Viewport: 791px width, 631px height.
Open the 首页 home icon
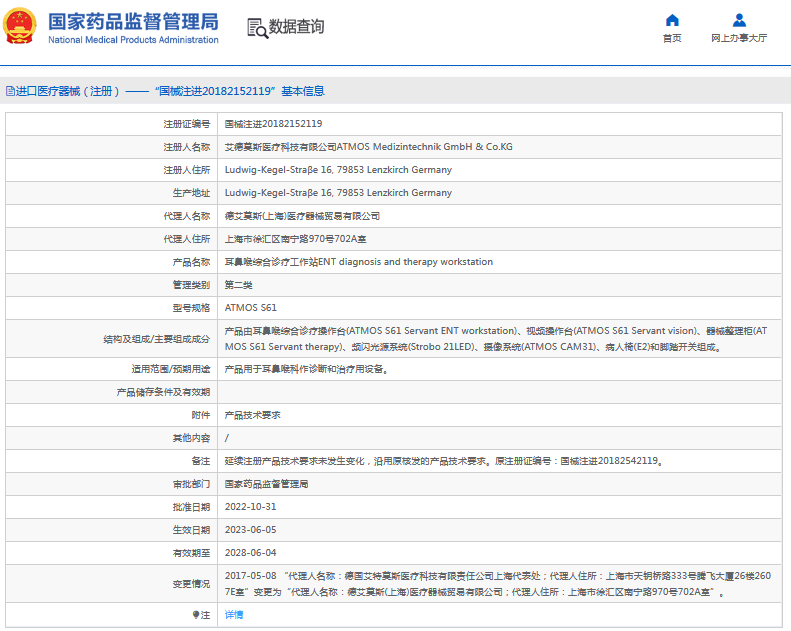(672, 20)
